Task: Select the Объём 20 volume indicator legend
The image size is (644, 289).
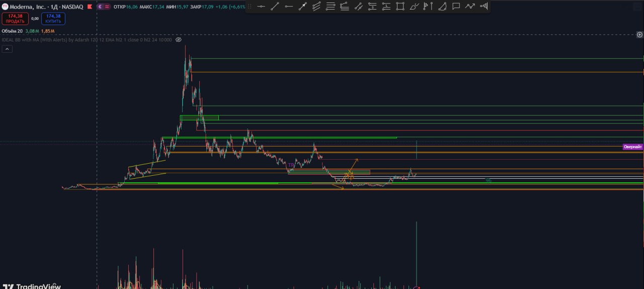Action: pos(12,31)
